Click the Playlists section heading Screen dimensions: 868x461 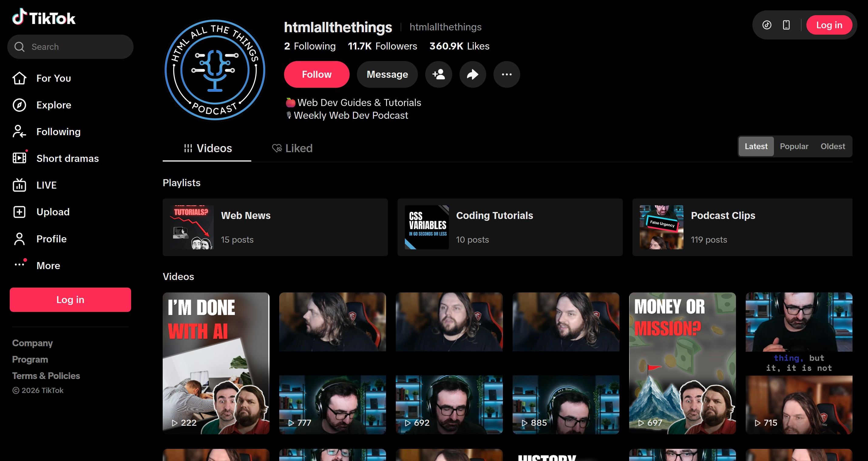tap(181, 183)
